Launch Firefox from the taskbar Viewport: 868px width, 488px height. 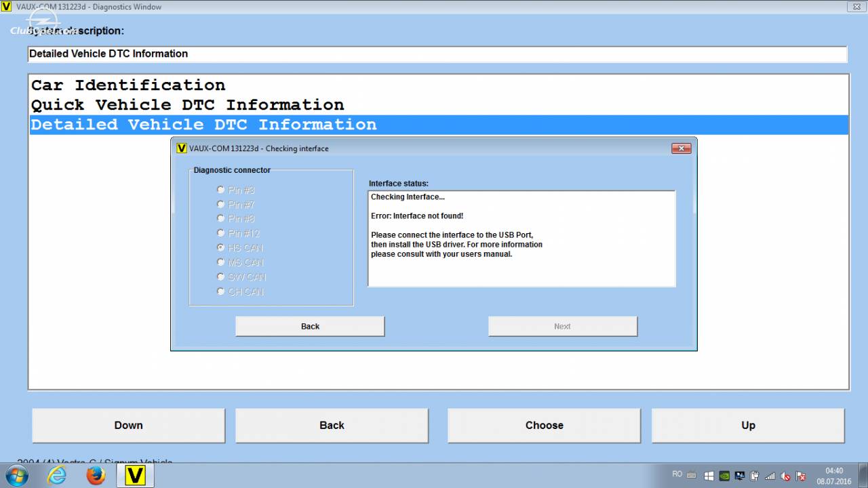[x=96, y=476]
